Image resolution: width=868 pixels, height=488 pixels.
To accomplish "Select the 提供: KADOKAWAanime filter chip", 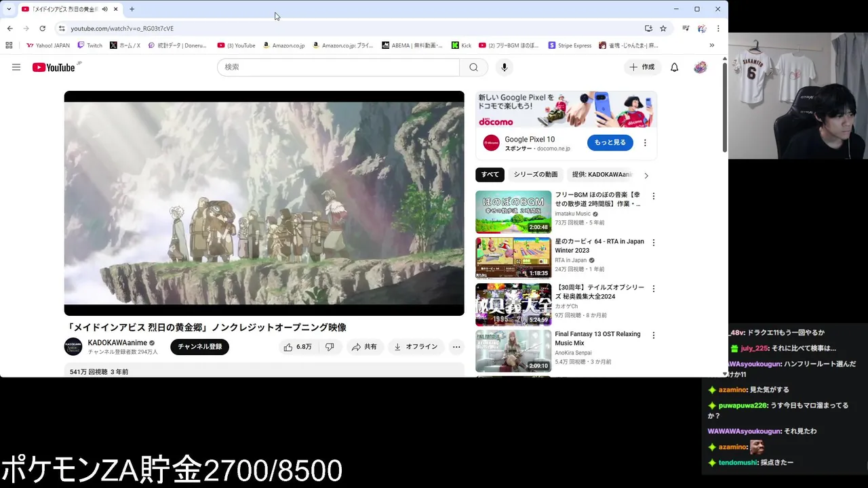I will pos(602,175).
